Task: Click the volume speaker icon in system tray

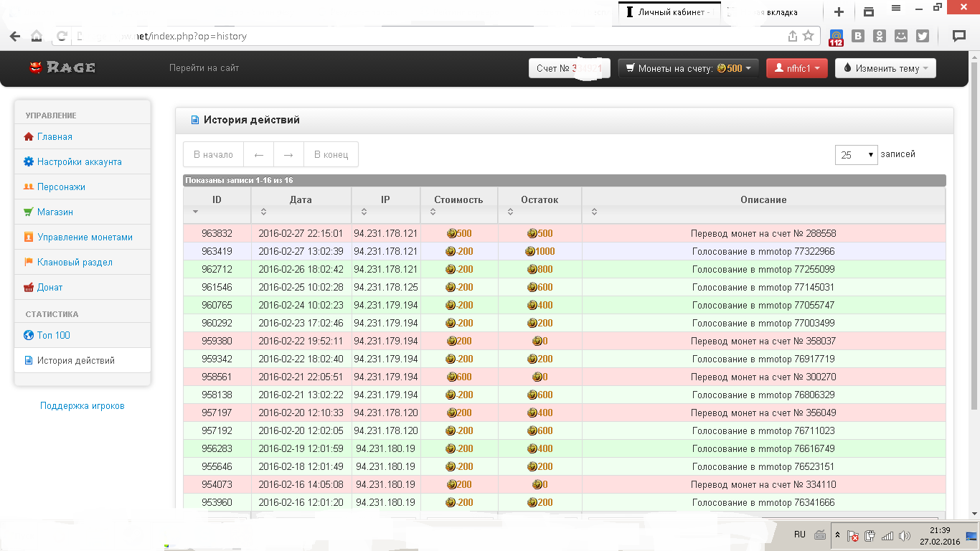Action: click(905, 535)
